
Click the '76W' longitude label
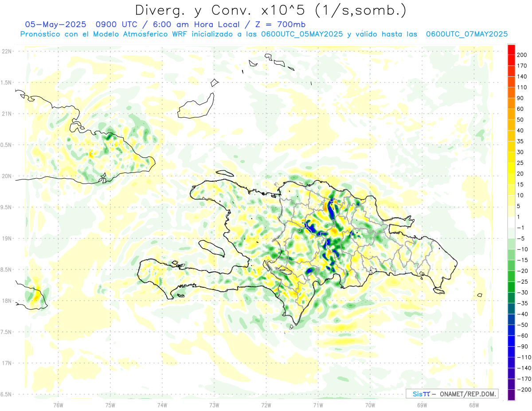(58, 405)
